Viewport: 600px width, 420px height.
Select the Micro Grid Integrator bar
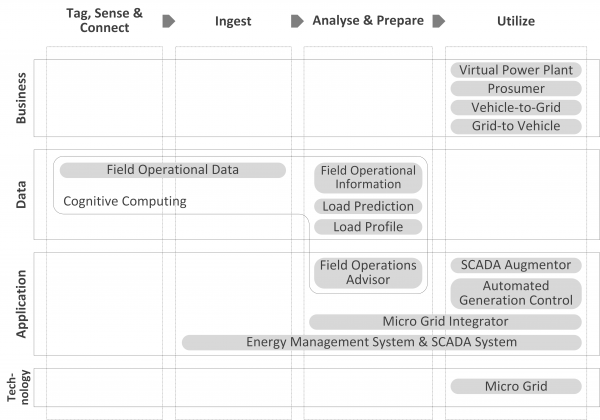(x=445, y=322)
